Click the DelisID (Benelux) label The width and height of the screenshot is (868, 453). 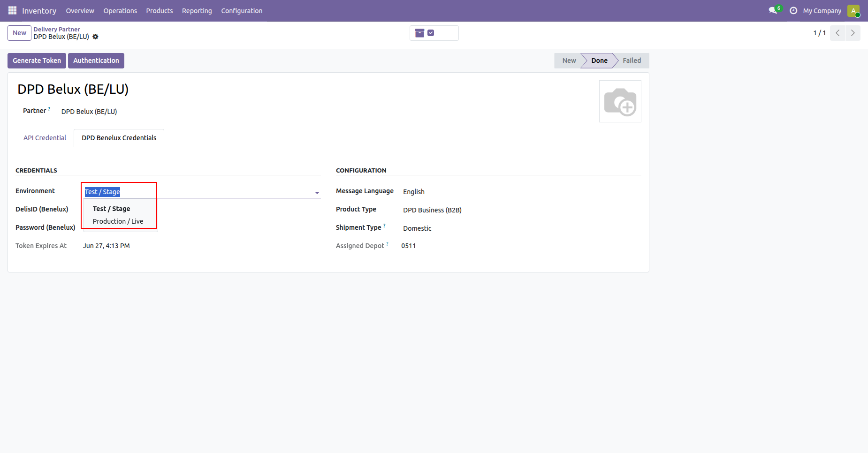(42, 209)
